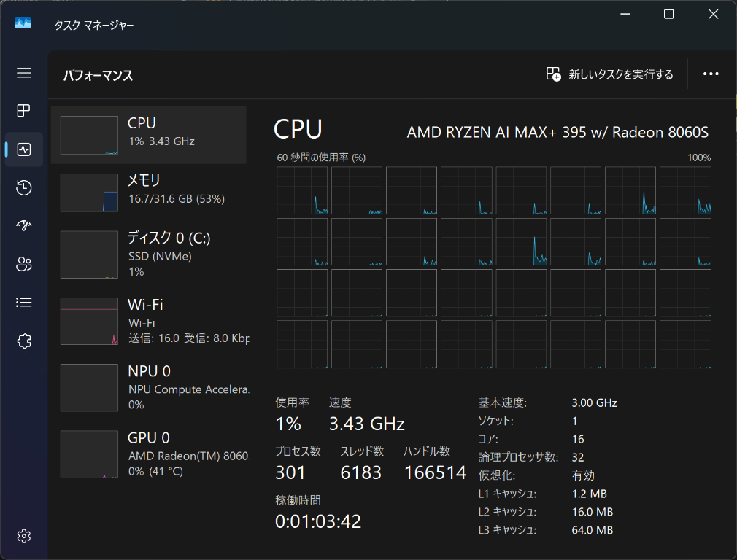Click the first logical processor graph
The image size is (737, 560).
302,190
